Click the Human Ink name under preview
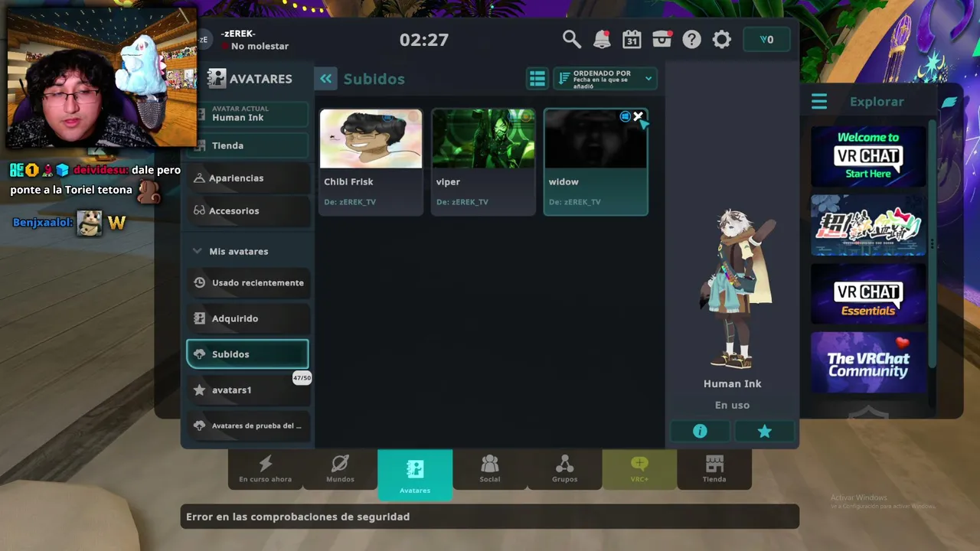This screenshot has width=980, height=551. 733,384
